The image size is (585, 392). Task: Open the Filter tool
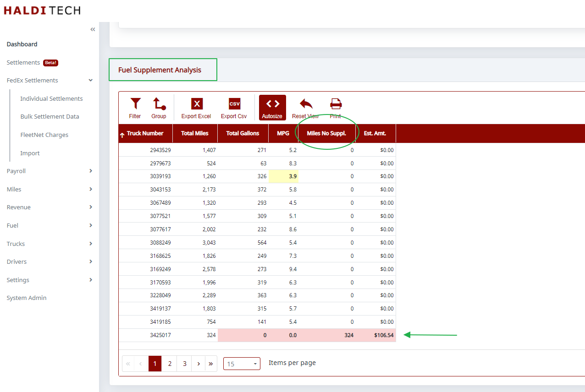135,108
